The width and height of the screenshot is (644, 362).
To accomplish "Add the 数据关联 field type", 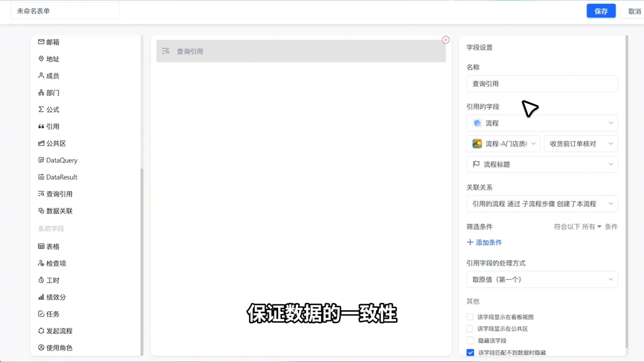I will click(59, 211).
